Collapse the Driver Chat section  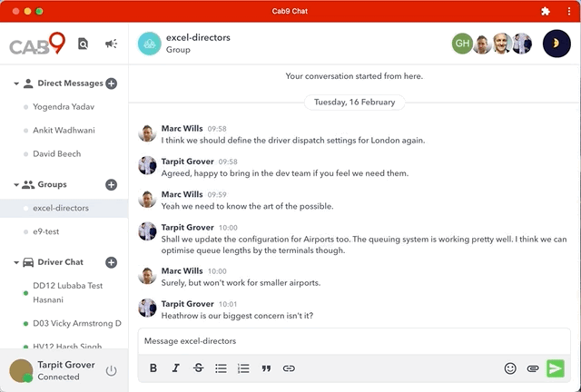point(16,262)
